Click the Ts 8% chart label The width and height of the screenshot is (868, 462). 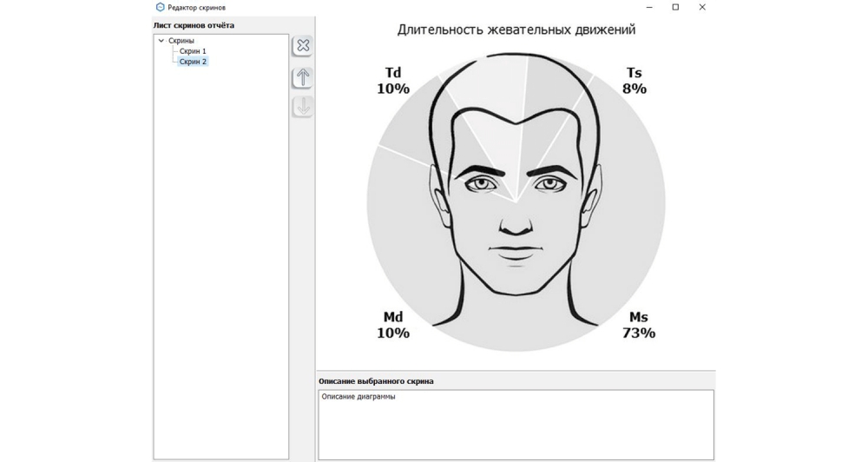point(634,81)
